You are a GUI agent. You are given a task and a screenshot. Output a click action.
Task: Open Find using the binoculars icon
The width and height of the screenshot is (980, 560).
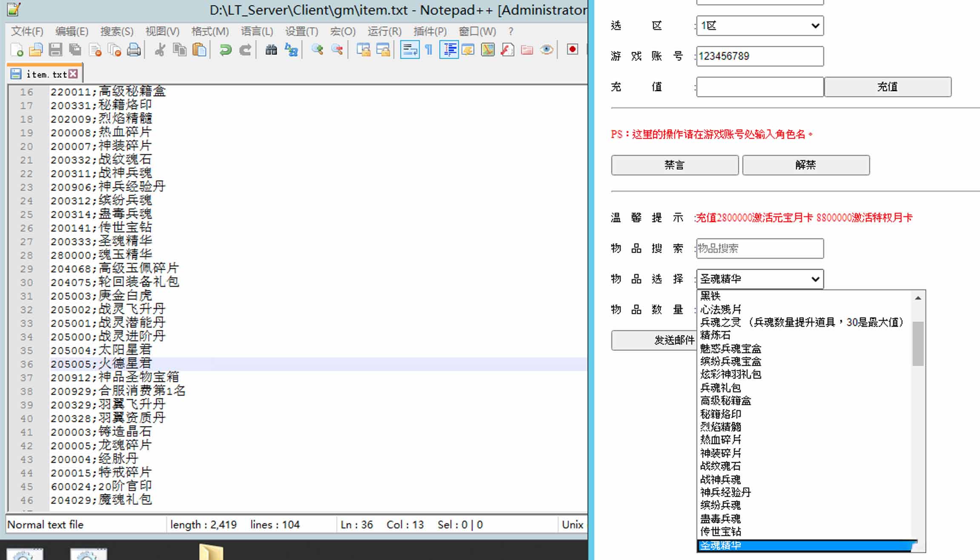[271, 50]
